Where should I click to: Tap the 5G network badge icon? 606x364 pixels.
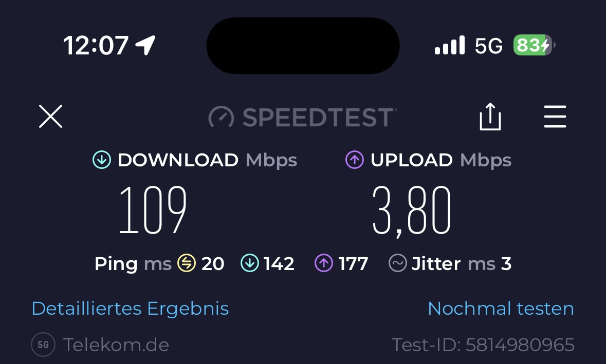(43, 344)
